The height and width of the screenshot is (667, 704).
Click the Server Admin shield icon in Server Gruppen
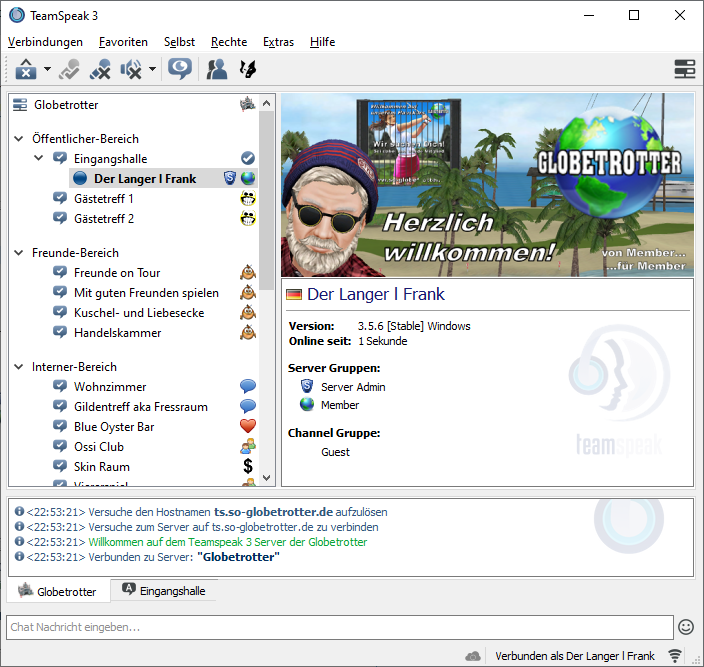coord(307,386)
